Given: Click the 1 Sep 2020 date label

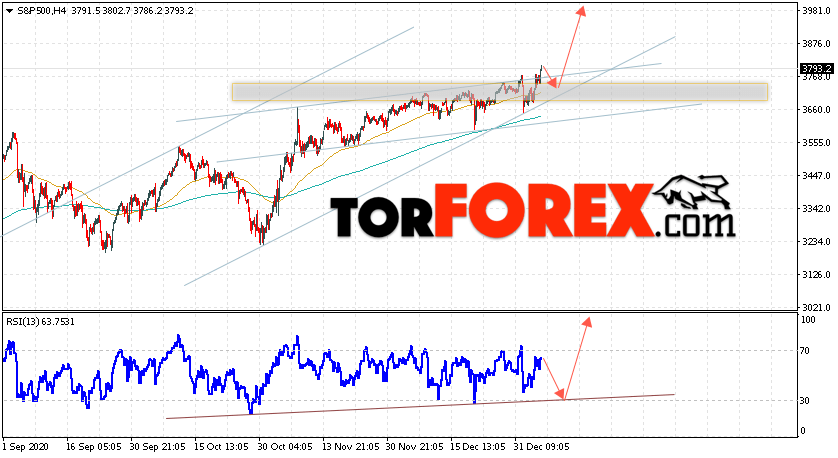Looking at the screenshot, I should point(26,447).
